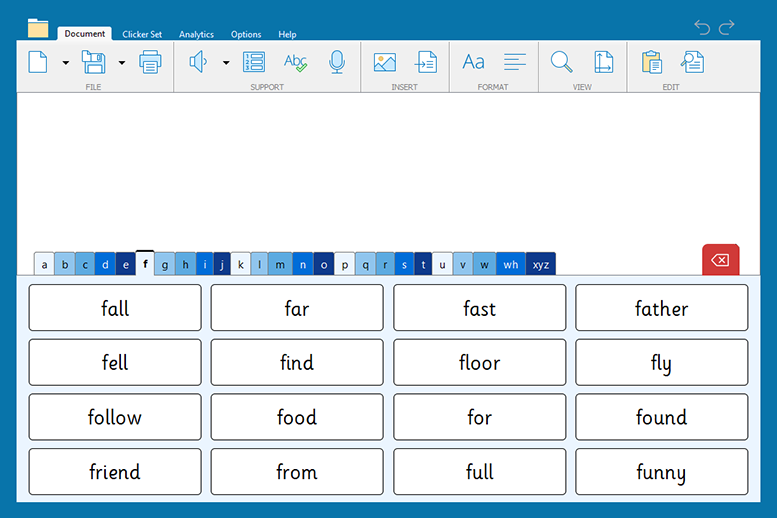The height and width of the screenshot is (518, 777).
Task: Open the Analytics tab
Action: (196, 34)
